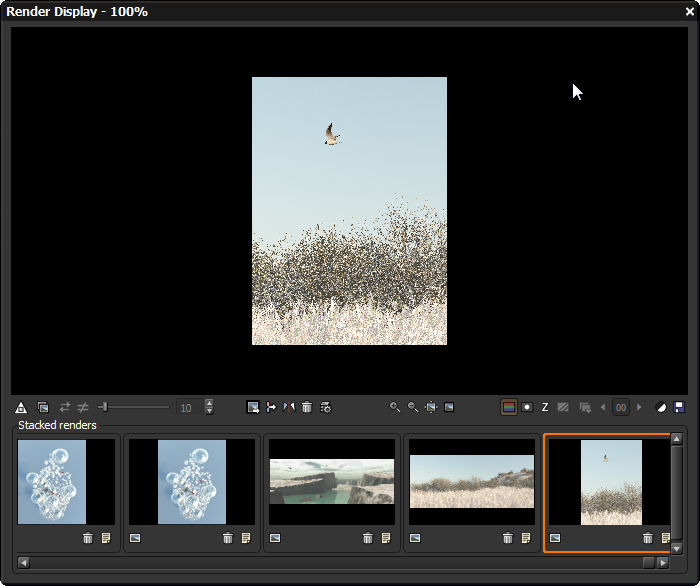The height and width of the screenshot is (586, 700).
Task: Toggle the Z depth channel display
Action: pos(545,407)
